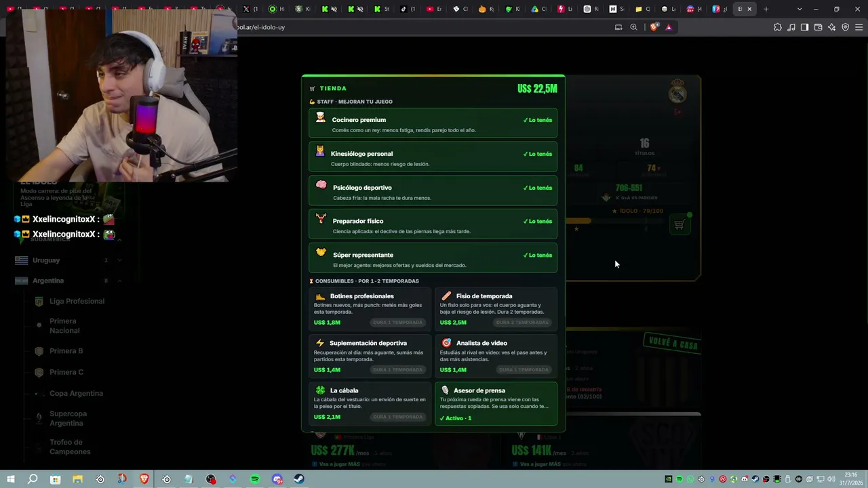Select Trofeo de Campeones in the sidebar
The image size is (868, 488).
[x=70, y=447]
